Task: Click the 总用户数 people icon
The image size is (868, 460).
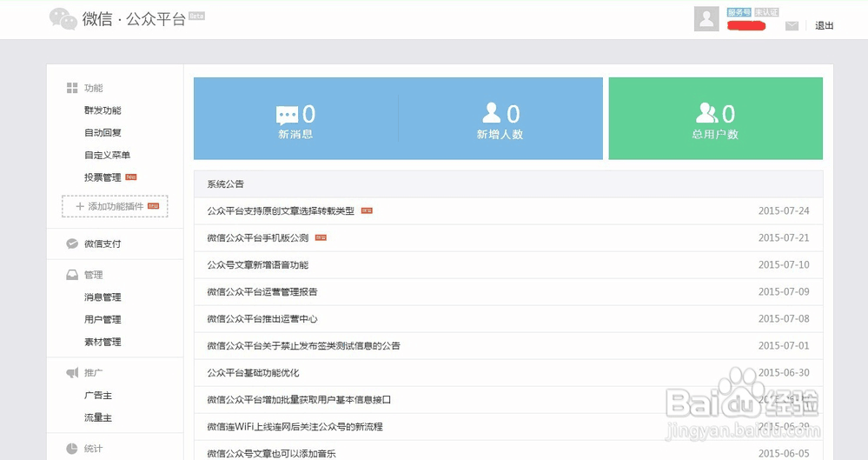Action: tap(706, 112)
